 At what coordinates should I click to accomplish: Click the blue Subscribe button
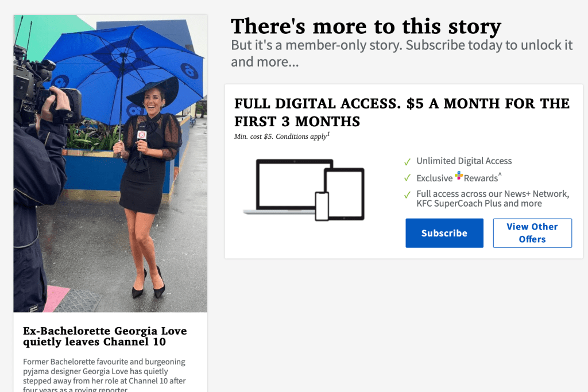tap(444, 233)
